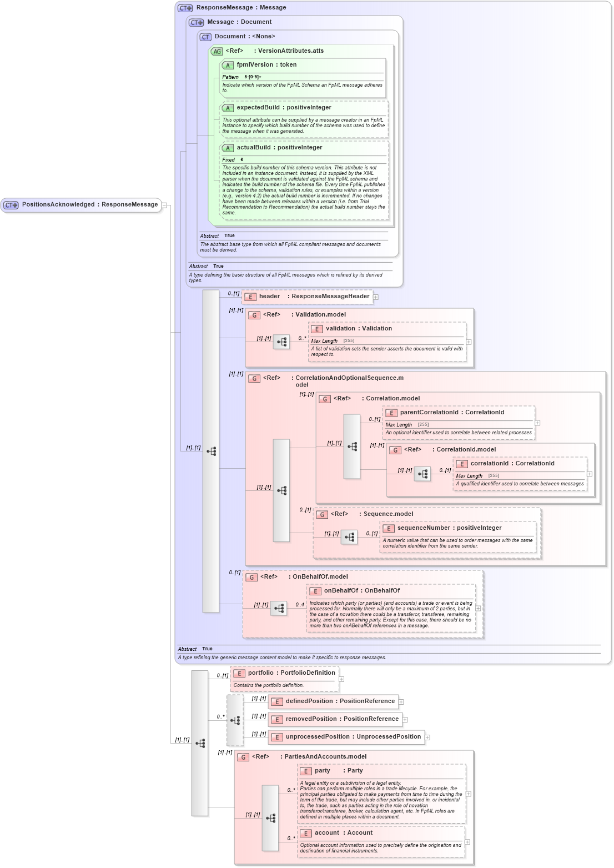This screenshot has width=614, height=868.
Task: Click the ': VersionAttributes.atts' reference label
Action: click(x=289, y=51)
